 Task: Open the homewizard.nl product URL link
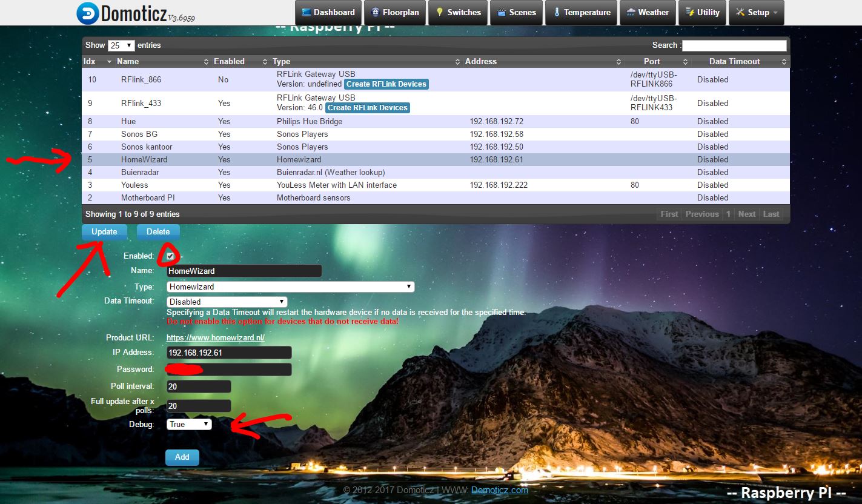(216, 338)
